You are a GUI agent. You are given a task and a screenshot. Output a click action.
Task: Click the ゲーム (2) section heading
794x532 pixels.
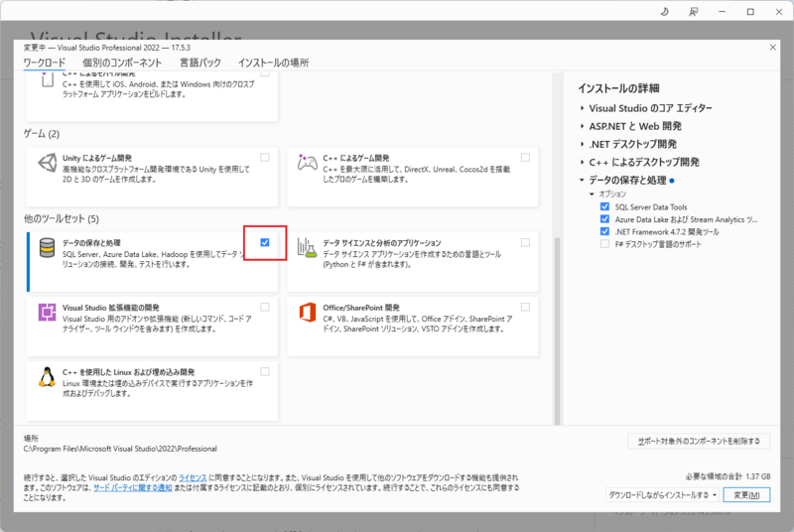coord(42,134)
